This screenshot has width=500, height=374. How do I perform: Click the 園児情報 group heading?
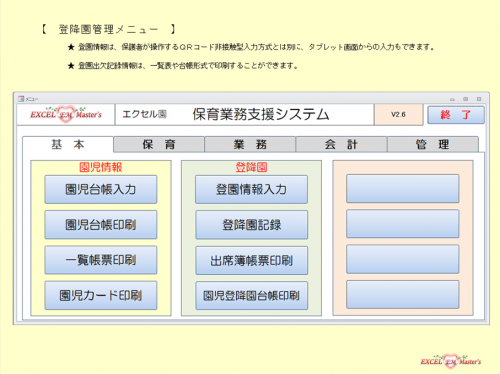101,167
